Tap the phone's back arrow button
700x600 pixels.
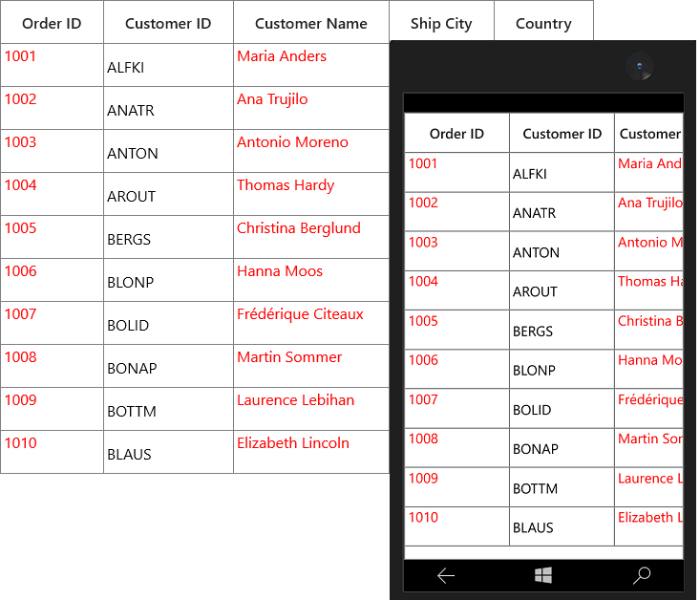coord(446,575)
